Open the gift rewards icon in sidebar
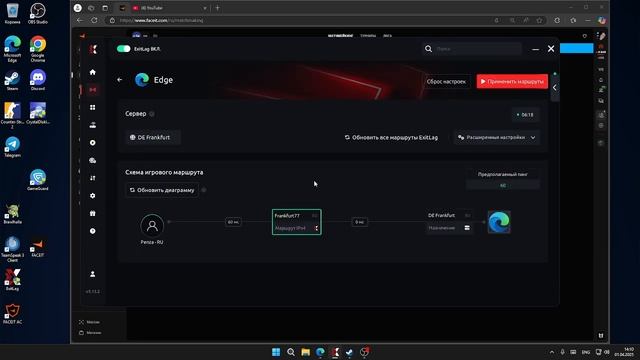 coord(93,213)
